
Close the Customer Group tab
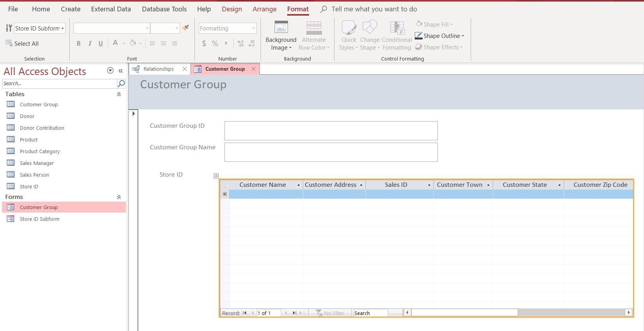[x=254, y=69]
